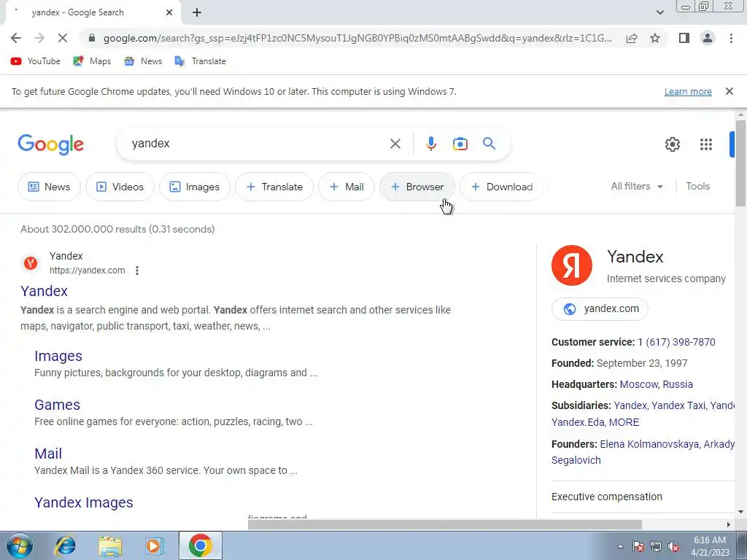This screenshot has height=560, width=747.
Task: Open Google settings gear
Action: coord(672,144)
